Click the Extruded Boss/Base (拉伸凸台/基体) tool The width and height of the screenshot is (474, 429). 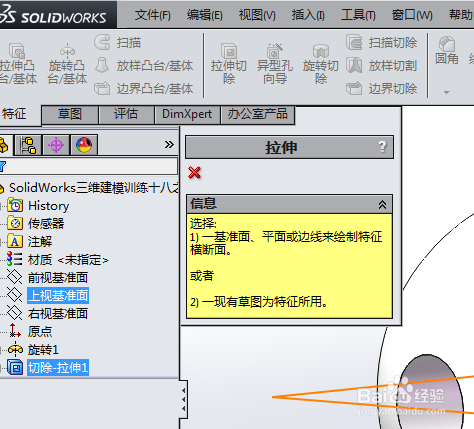[x=18, y=64]
